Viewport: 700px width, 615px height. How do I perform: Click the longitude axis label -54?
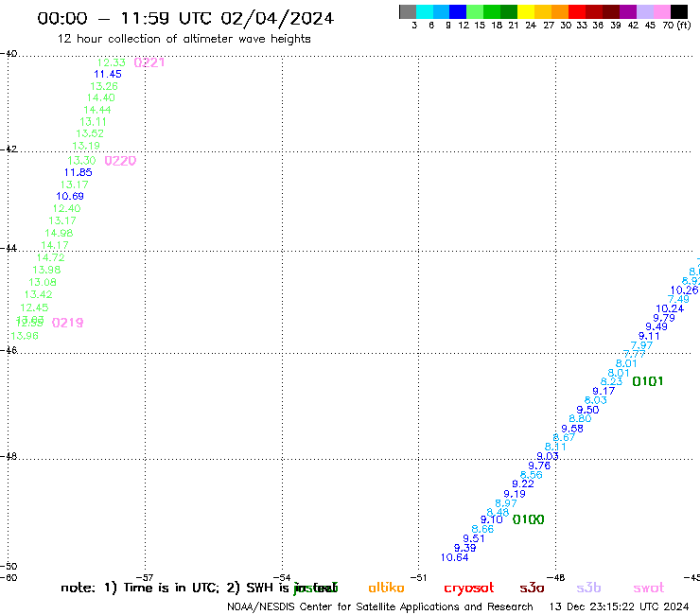pyautogui.click(x=282, y=577)
